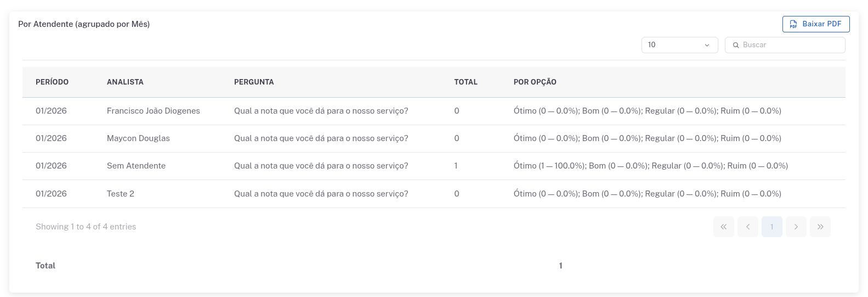Click the previous page chevron
This screenshot has width=868, height=297.
(747, 227)
